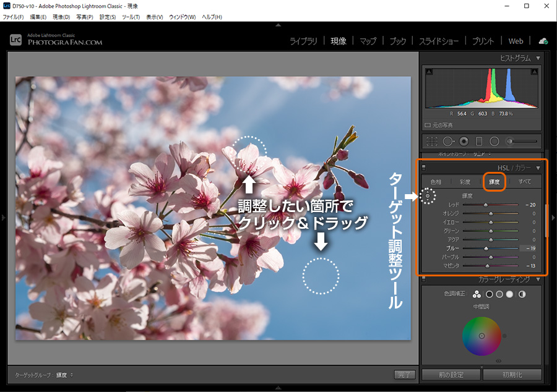
Task: Click the マゼンタ luminance slider handle
Action: click(488, 266)
